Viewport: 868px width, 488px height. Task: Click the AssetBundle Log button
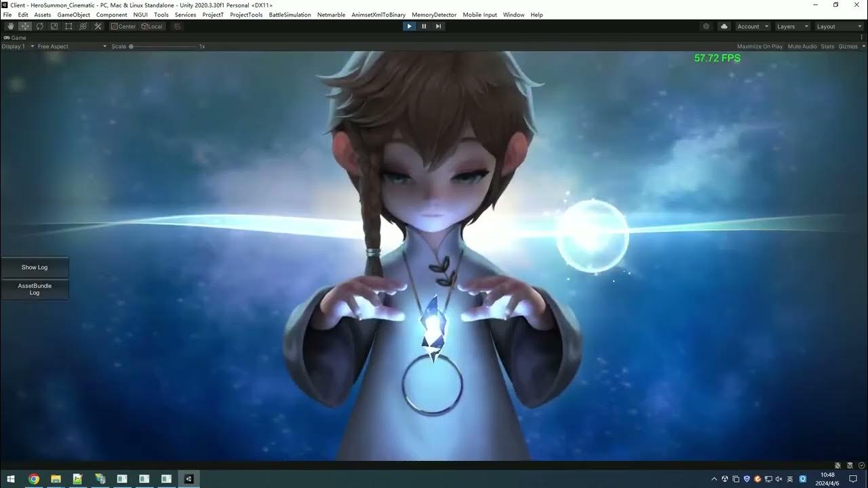click(x=35, y=289)
